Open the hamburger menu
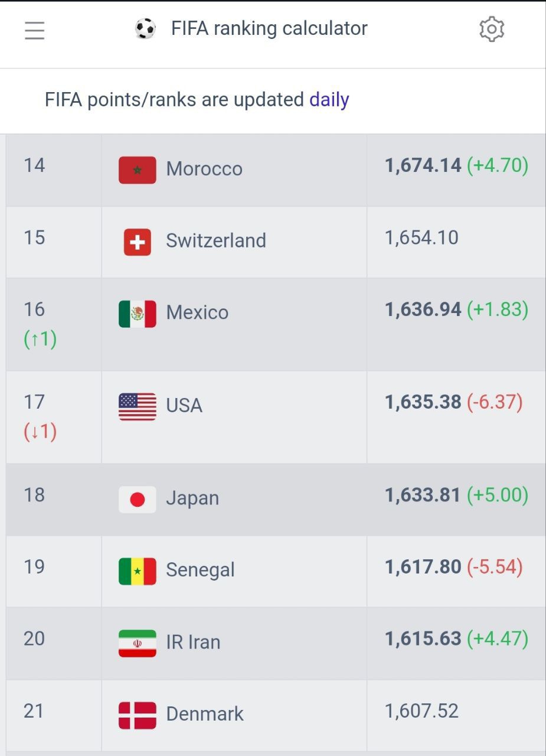Viewport: 546px width, 756px height. coord(34,30)
